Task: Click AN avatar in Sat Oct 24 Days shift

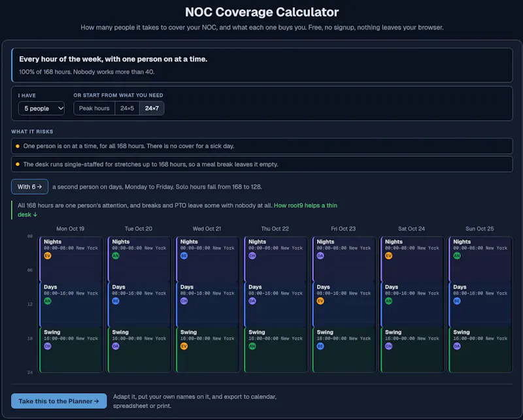Action: (388, 301)
